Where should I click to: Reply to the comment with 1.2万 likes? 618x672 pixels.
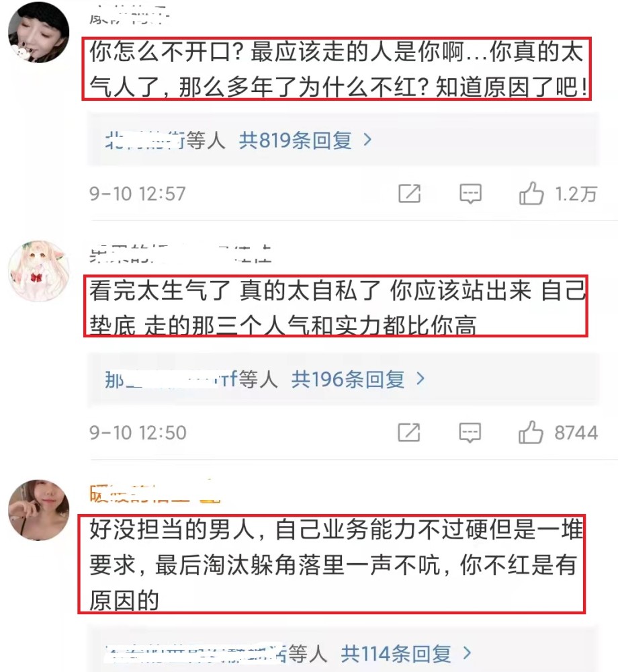click(x=470, y=194)
